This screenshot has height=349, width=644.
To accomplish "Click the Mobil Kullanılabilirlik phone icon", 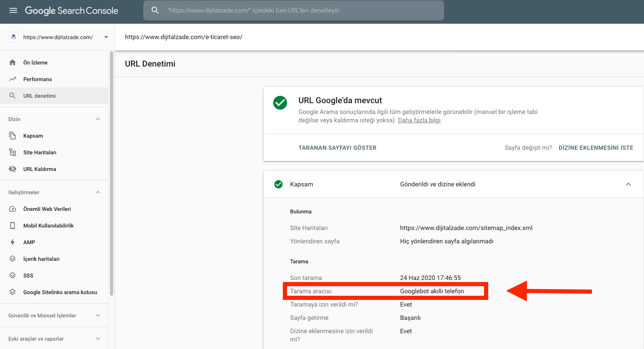I will click(x=12, y=225).
